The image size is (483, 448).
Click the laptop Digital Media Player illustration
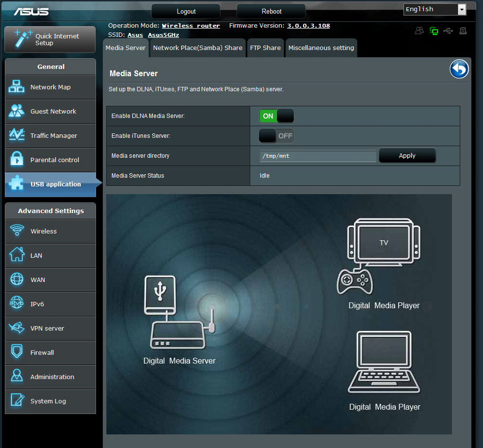tap(384, 362)
